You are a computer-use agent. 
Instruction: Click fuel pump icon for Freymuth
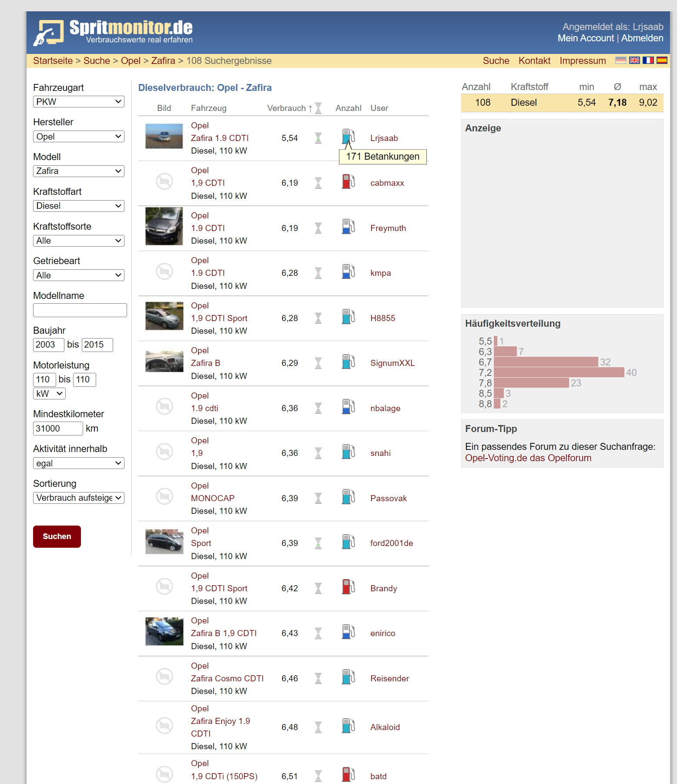349,226
